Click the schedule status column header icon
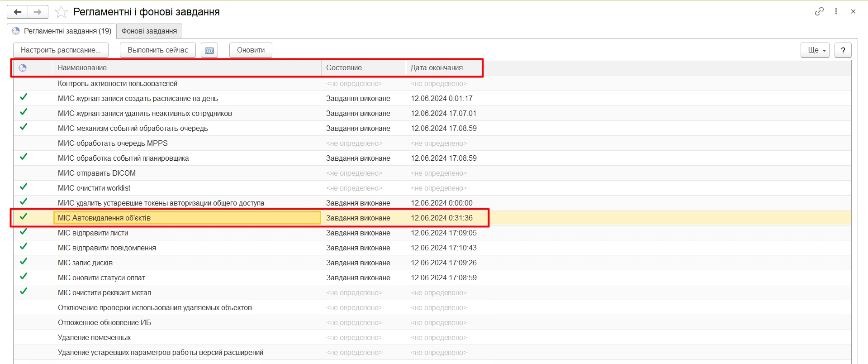 (x=23, y=68)
